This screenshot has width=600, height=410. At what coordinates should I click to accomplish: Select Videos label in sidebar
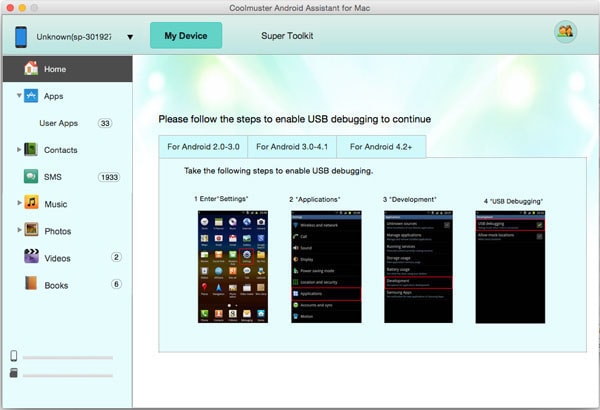click(57, 258)
